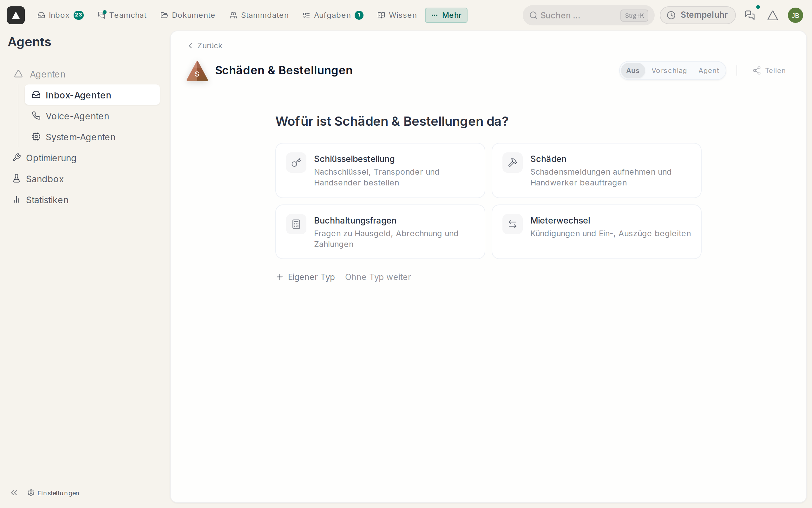Click the calculator icon on Buchhaltungsfragen

(296, 224)
